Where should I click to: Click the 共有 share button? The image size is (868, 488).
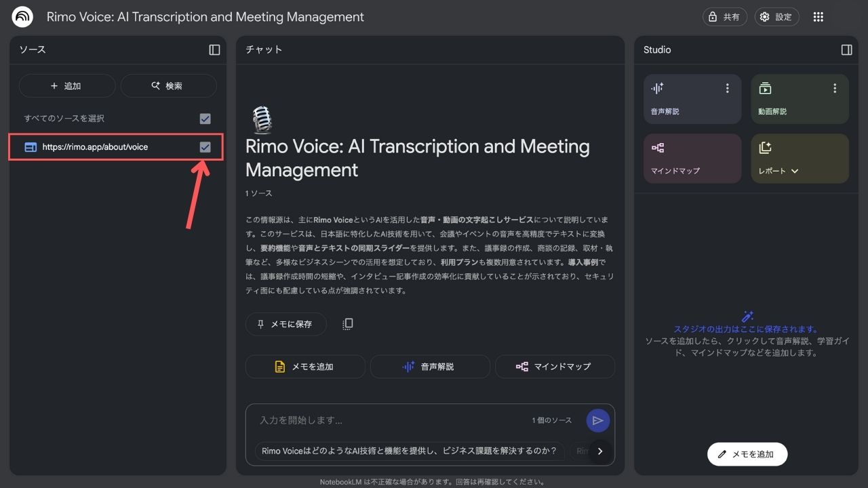pos(724,17)
